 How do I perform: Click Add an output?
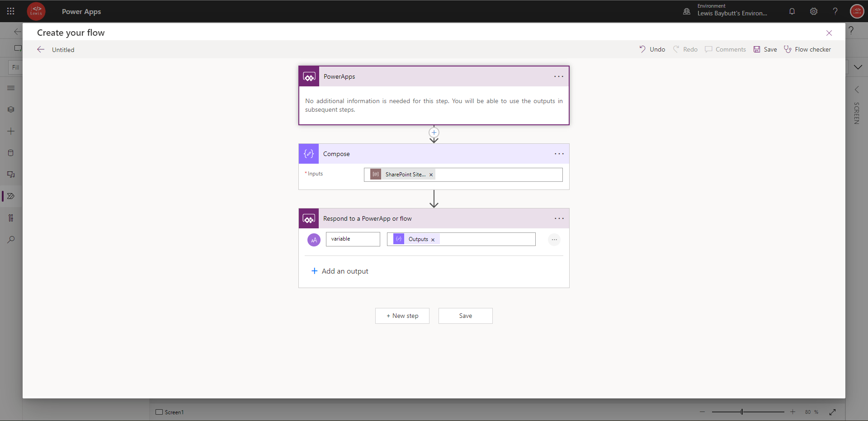point(340,271)
